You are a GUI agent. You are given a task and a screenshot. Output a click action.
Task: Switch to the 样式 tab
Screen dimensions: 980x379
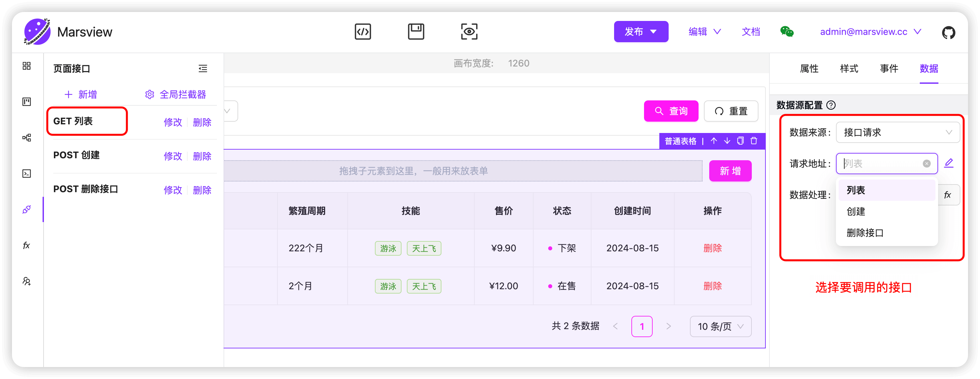[849, 68]
